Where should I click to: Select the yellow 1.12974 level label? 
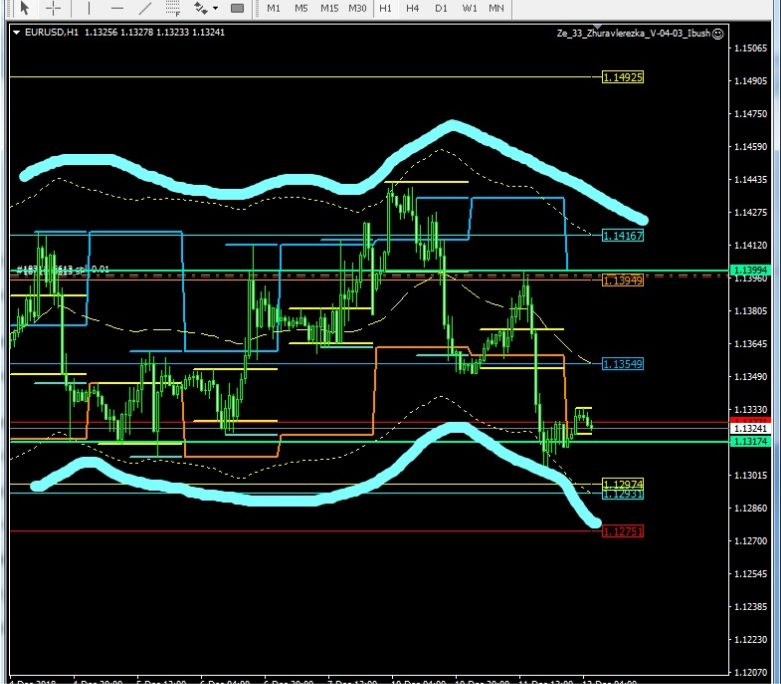click(623, 483)
